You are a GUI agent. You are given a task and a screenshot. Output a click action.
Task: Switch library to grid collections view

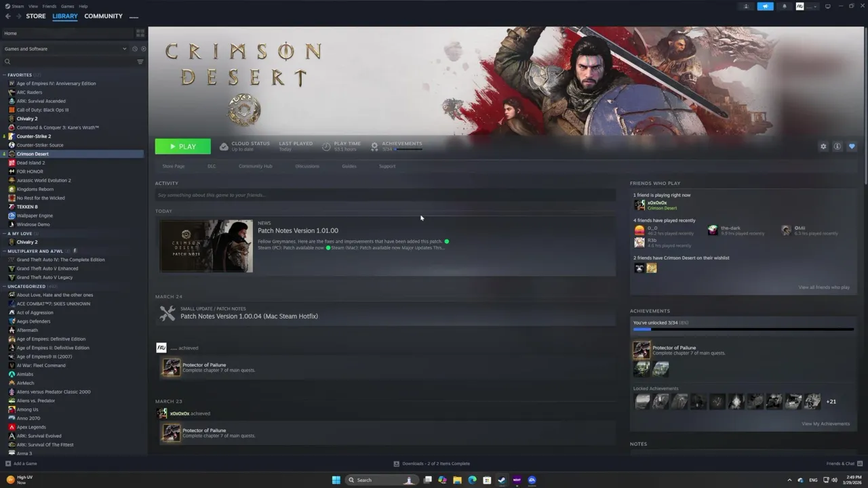(140, 33)
